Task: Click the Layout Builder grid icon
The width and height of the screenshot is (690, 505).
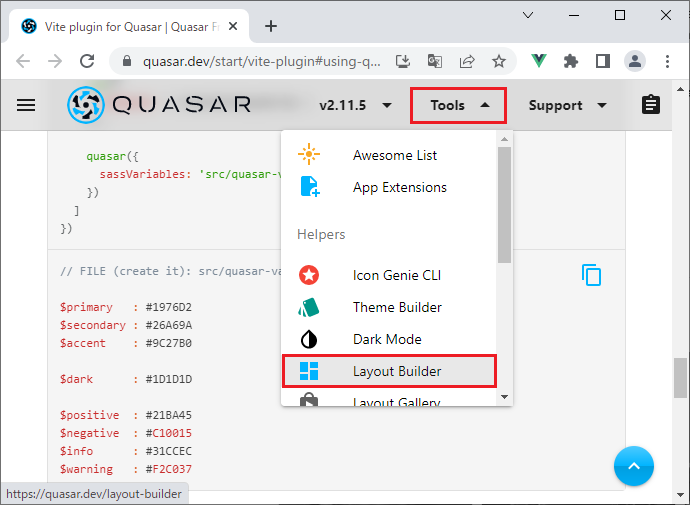Action: [309, 371]
